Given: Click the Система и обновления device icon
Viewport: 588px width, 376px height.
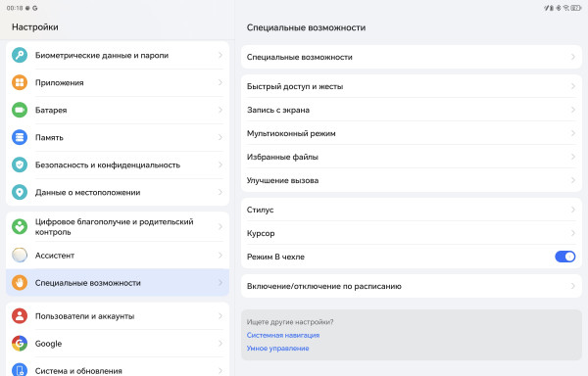Looking at the screenshot, I should pos(20,370).
